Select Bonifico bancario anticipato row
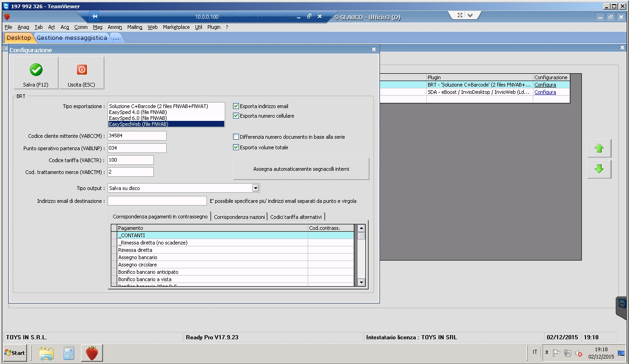This screenshot has height=364, width=629. tap(233, 272)
